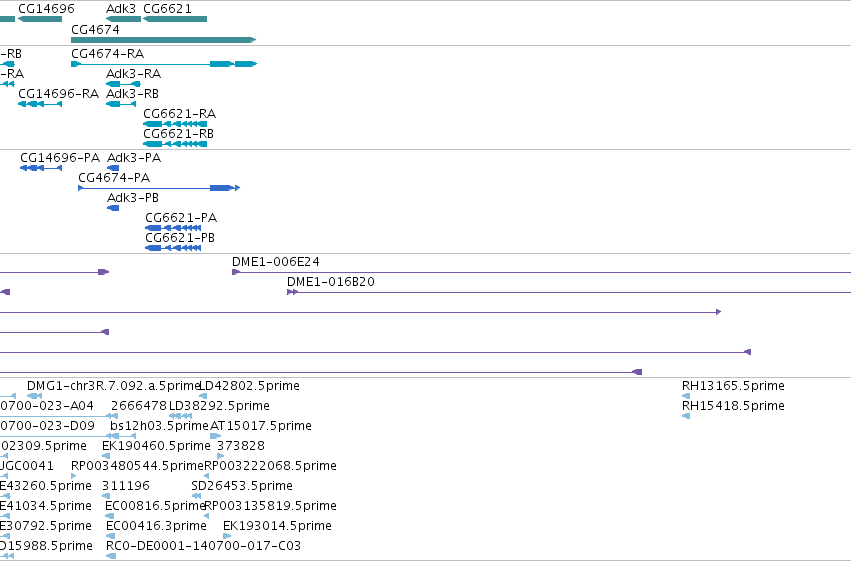851x561 pixels.
Task: Click the CG6621-RA transcript label
Action: click(180, 114)
